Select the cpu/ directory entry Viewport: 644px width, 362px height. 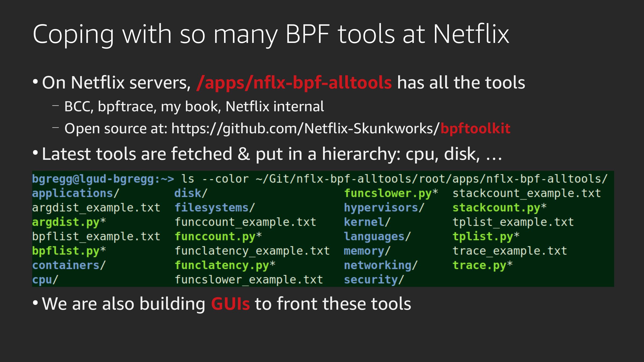coord(45,280)
